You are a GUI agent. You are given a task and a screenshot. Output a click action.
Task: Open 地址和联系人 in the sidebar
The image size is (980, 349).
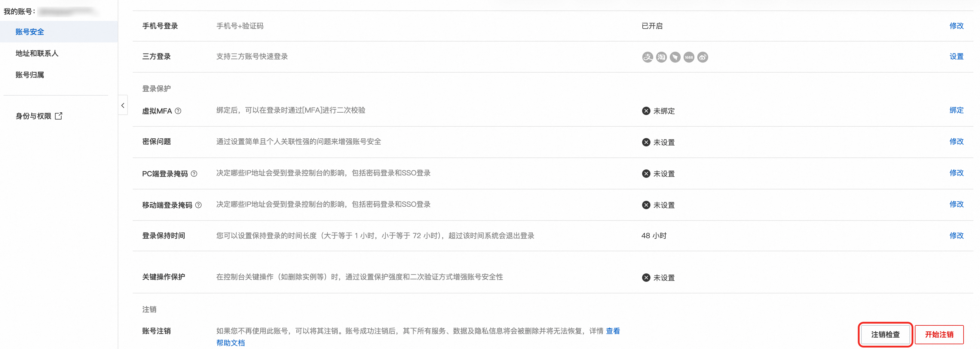pos(37,53)
